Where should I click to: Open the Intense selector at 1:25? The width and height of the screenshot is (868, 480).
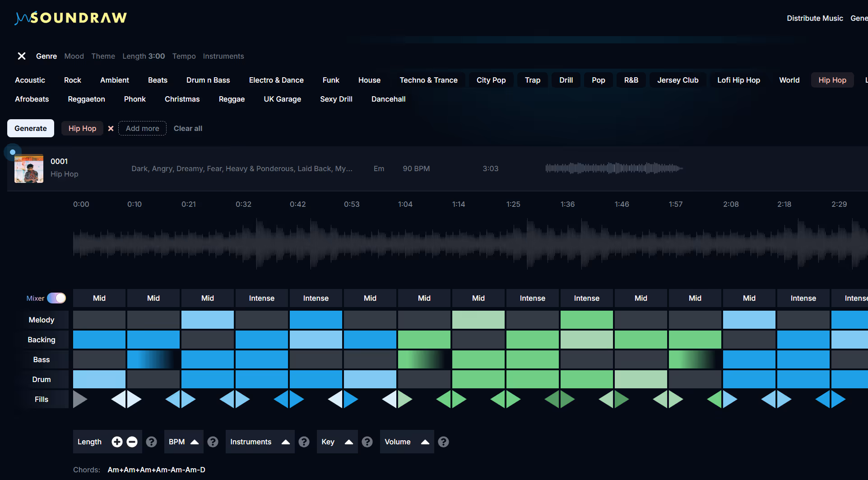533,298
